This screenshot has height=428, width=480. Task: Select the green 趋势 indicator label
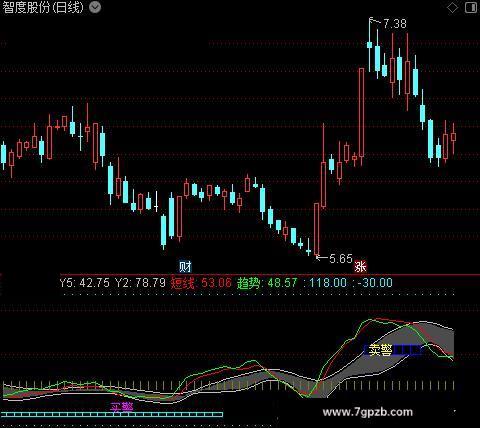click(248, 283)
